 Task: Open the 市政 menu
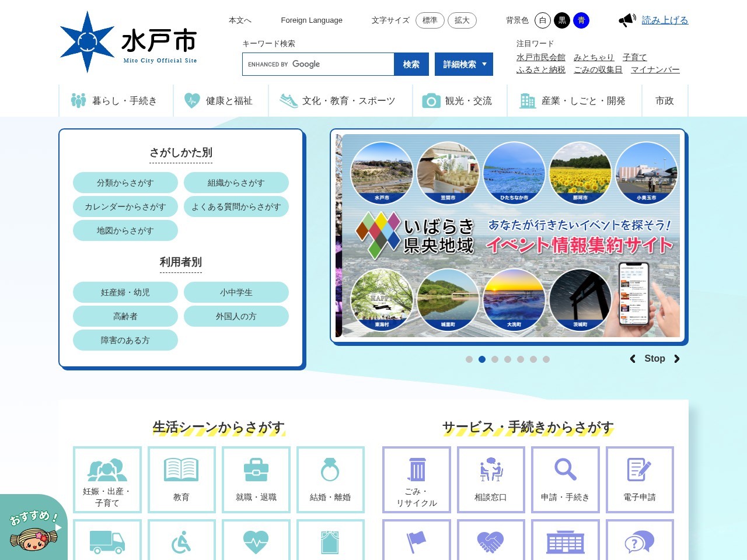665,100
